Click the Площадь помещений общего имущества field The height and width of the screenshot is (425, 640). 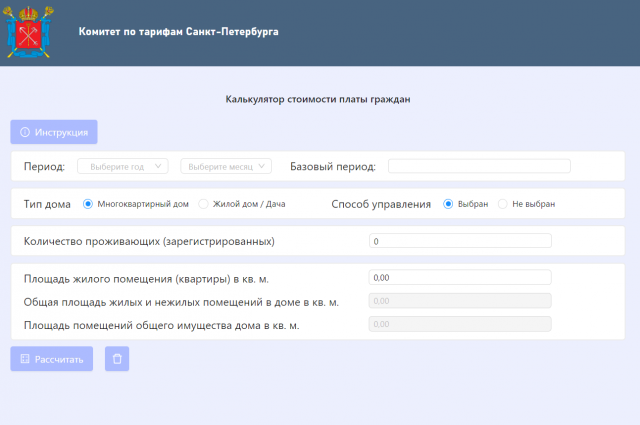point(460,324)
